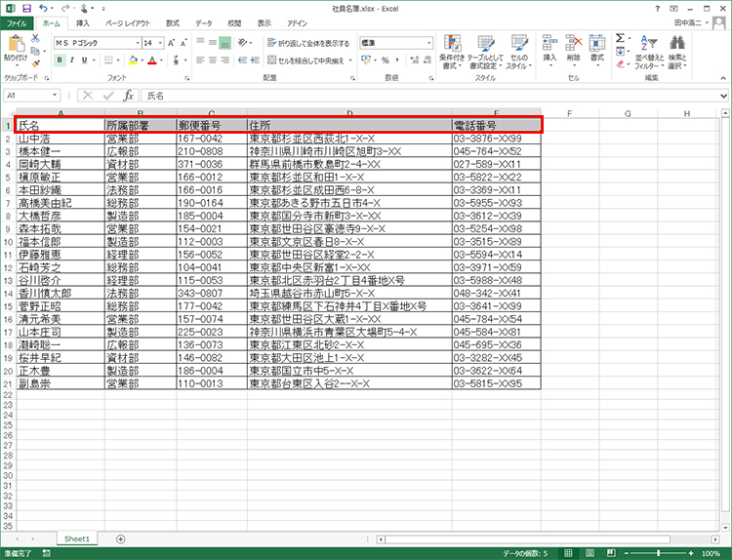This screenshot has height=560, width=732.
Task: Toggle Bold formatting button
Action: point(60,60)
